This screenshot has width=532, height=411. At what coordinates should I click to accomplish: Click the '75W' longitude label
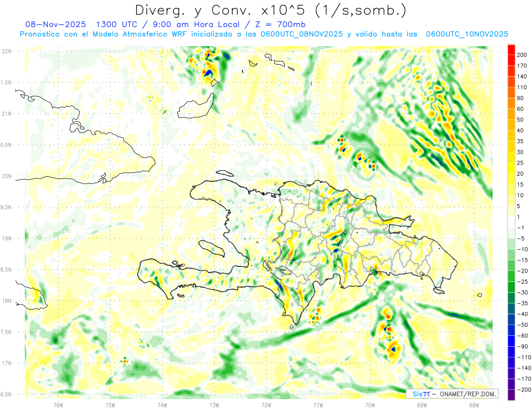click(x=110, y=405)
